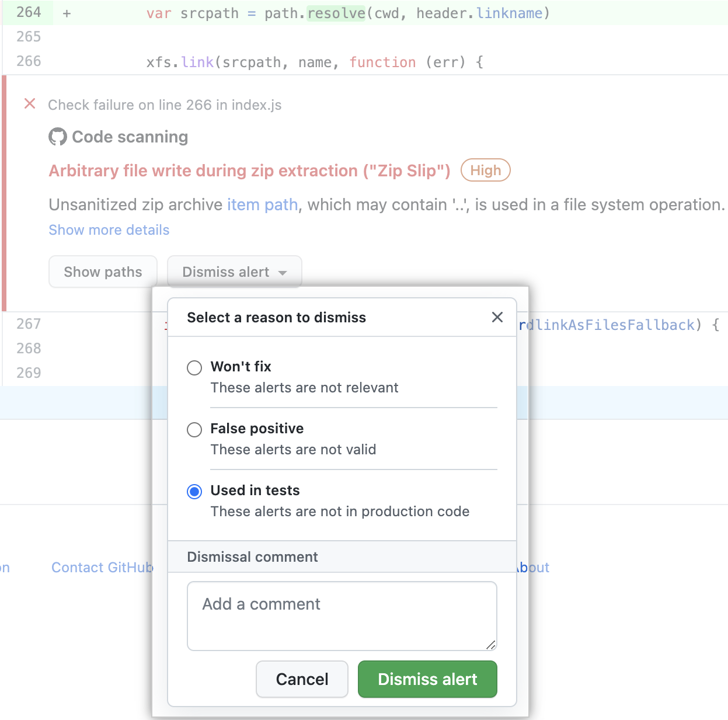Viewport: 728px width, 720px height.
Task: Click the High severity badge
Action: pos(485,170)
